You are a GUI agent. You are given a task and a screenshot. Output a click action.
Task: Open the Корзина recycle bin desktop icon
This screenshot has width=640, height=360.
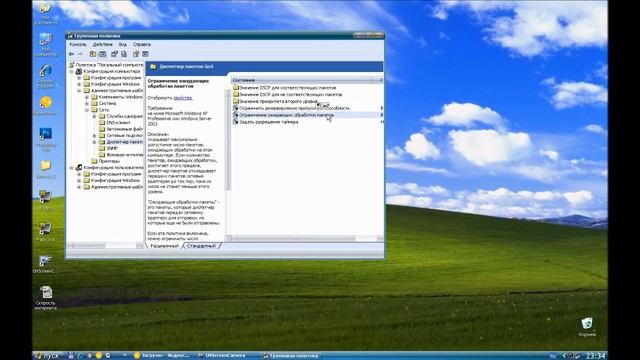587,327
